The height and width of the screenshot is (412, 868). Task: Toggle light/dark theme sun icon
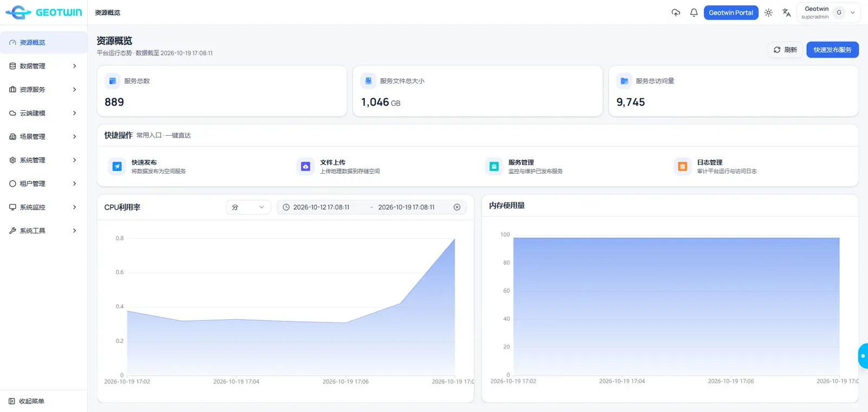pyautogui.click(x=769, y=12)
